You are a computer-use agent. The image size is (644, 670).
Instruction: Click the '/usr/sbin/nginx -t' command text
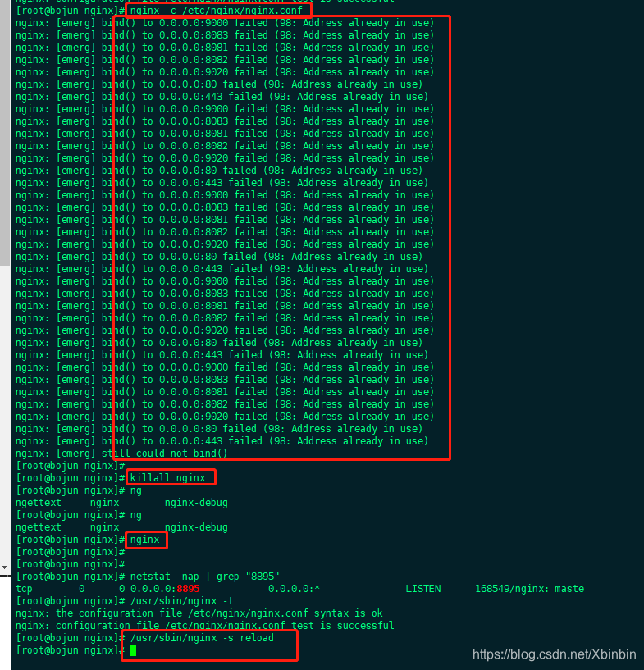[182, 601]
